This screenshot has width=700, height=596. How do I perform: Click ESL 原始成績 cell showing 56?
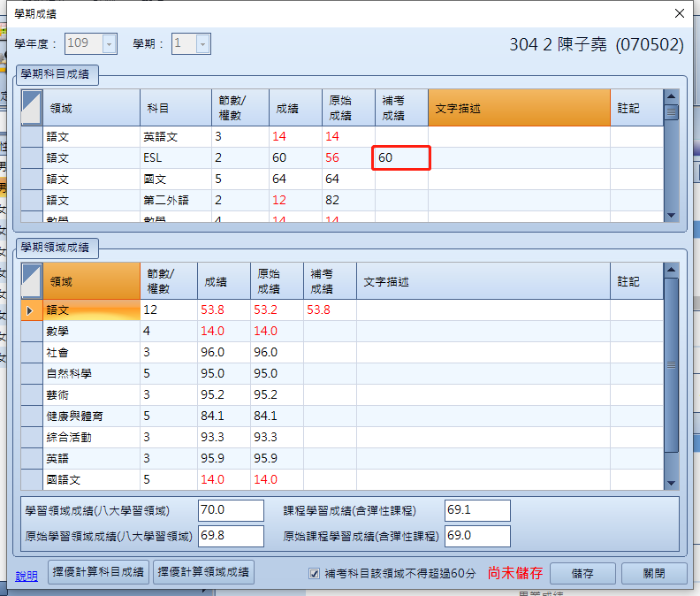point(348,157)
